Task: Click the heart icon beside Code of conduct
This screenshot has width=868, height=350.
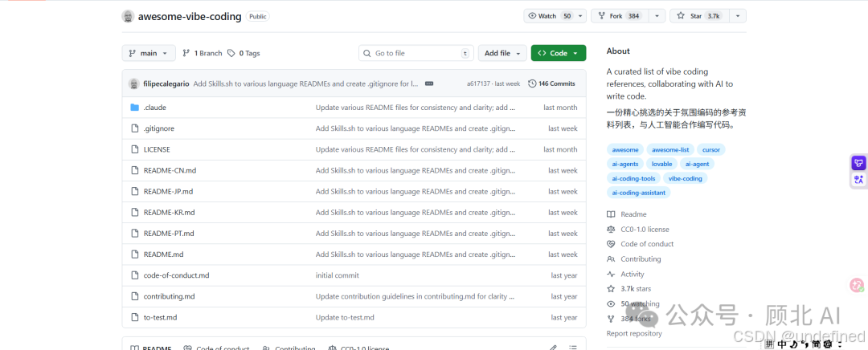Action: 611,244
